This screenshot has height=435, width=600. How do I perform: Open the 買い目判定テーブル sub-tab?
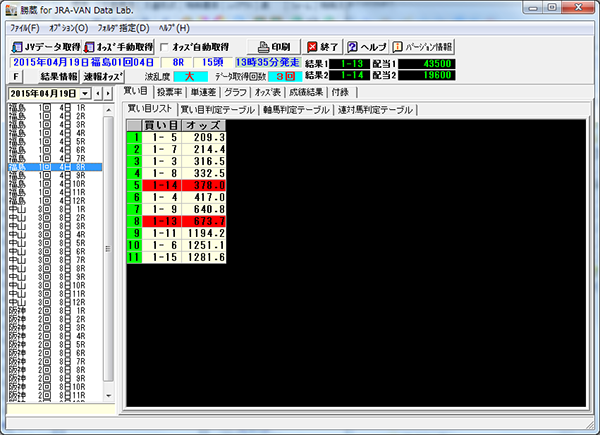pos(217,110)
